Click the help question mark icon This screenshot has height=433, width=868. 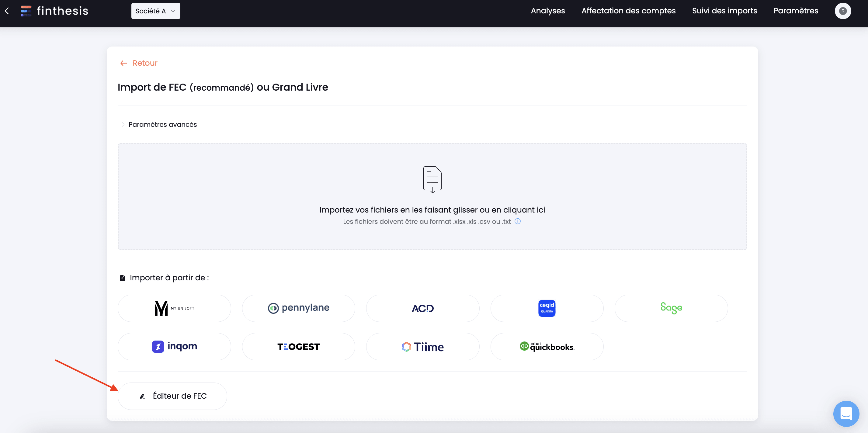[843, 11]
